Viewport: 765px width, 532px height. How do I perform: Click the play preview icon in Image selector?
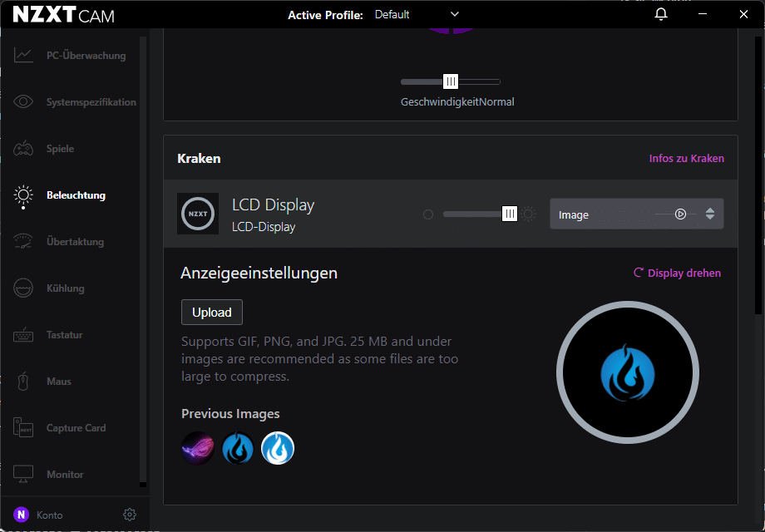point(680,214)
